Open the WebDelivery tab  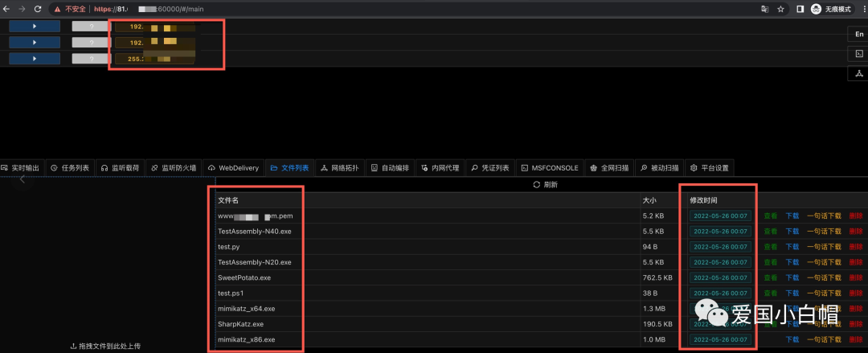(234, 168)
